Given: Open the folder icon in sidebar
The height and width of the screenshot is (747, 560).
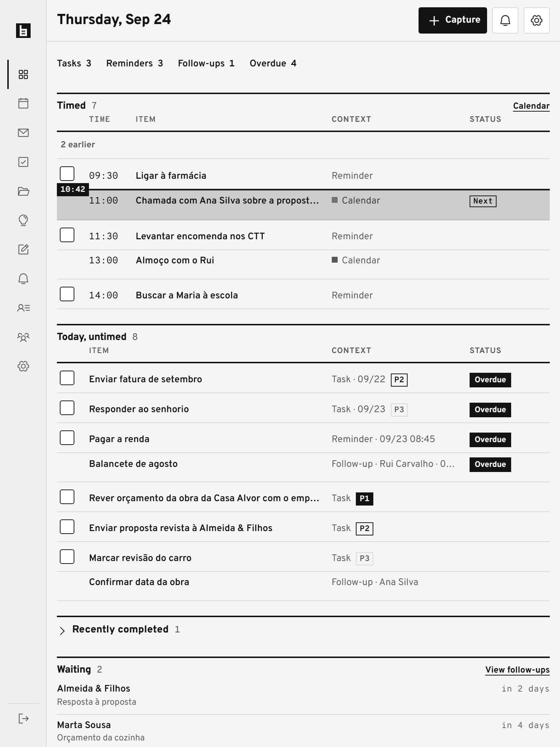Looking at the screenshot, I should point(23,191).
